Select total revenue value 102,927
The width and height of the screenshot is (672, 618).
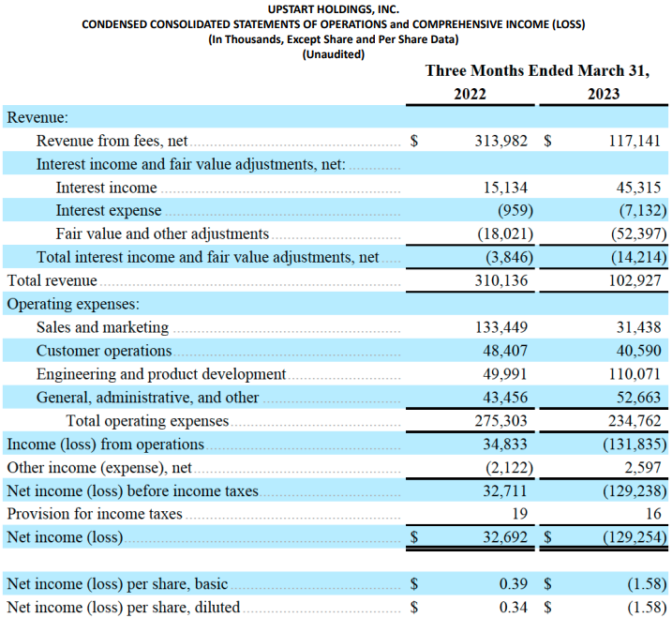point(635,280)
